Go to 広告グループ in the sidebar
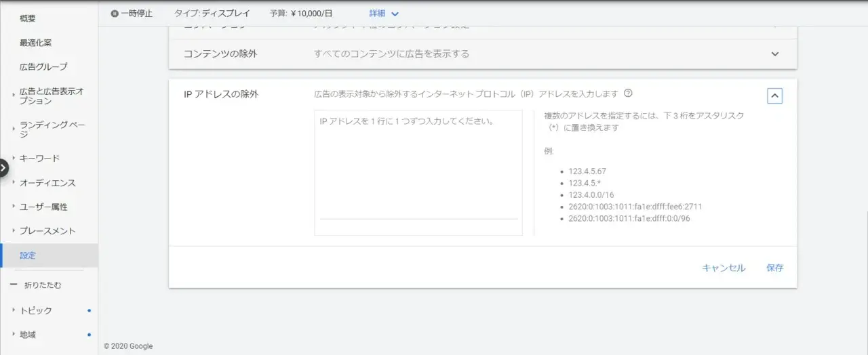 coord(43,67)
